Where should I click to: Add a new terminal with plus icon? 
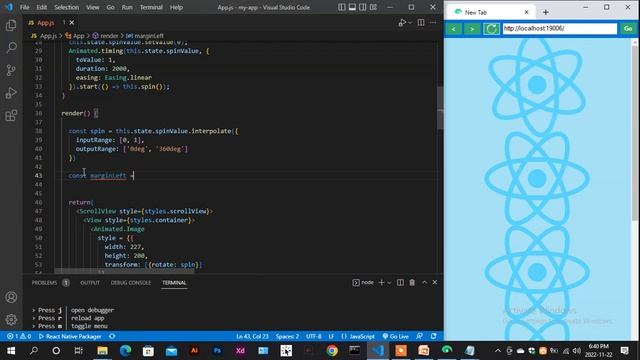[381, 282]
